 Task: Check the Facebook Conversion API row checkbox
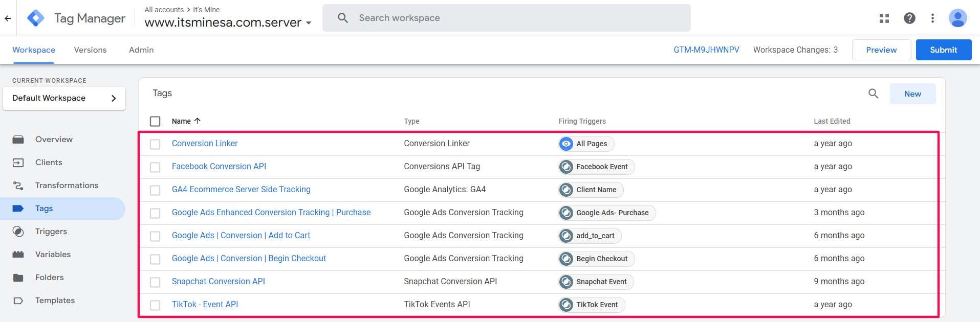155,167
